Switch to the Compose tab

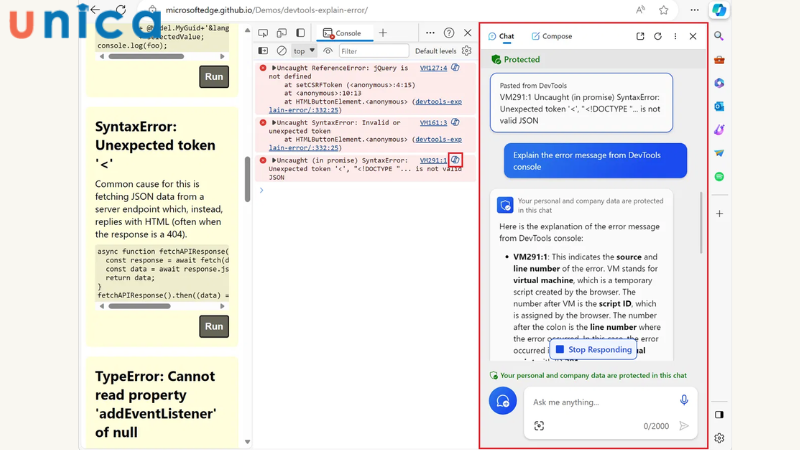point(552,36)
